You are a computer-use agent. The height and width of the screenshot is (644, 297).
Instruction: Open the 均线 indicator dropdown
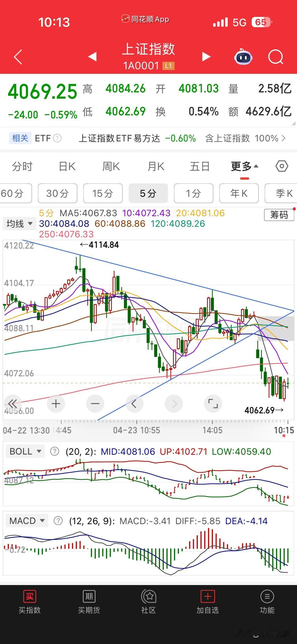pyautogui.click(x=19, y=223)
